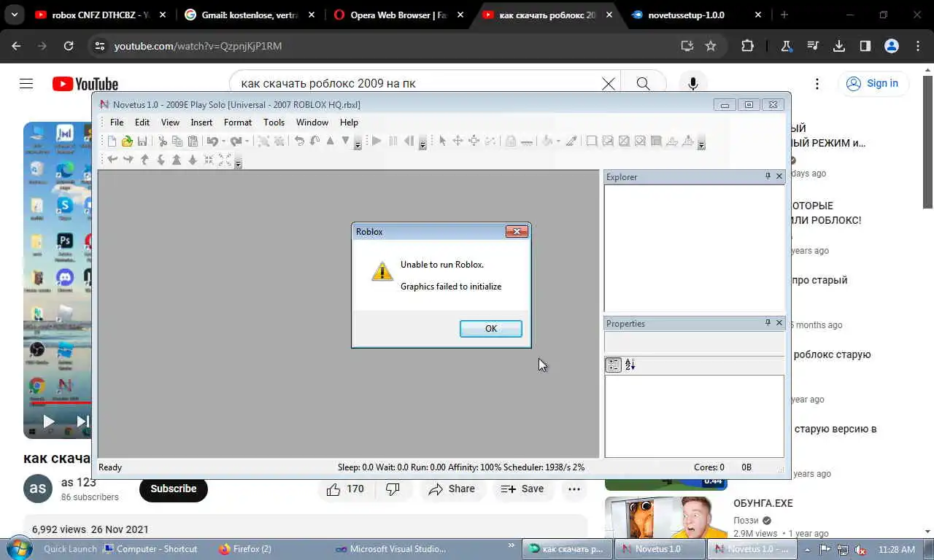Click the Rotate selection icon

299,141
